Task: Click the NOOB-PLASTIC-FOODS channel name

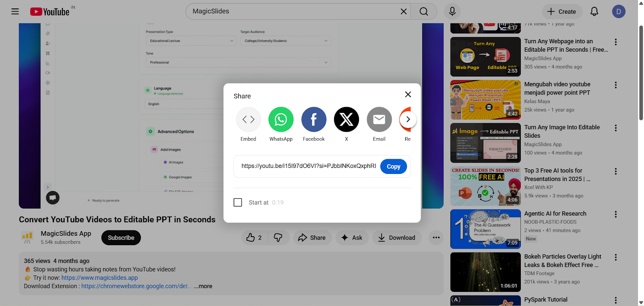Action: pos(551,222)
